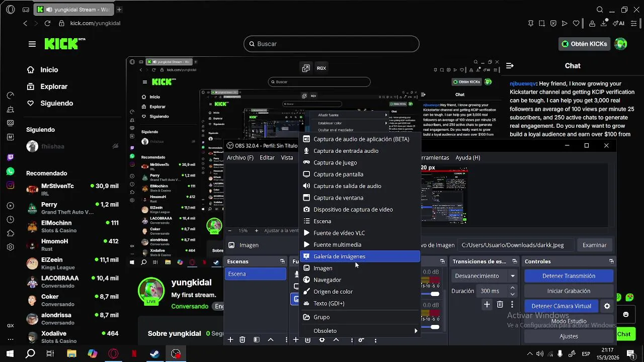Zoom out OBS preview with minus
The image size is (644, 362).
pyautogui.click(x=230, y=231)
